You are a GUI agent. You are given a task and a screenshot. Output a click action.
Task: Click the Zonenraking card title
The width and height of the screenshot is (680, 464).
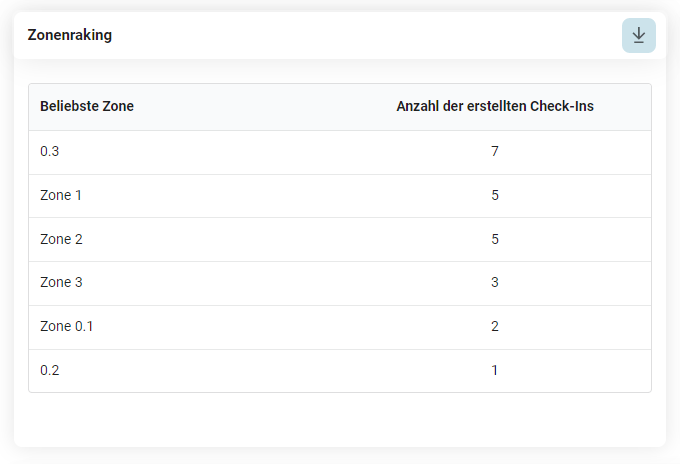coord(70,35)
